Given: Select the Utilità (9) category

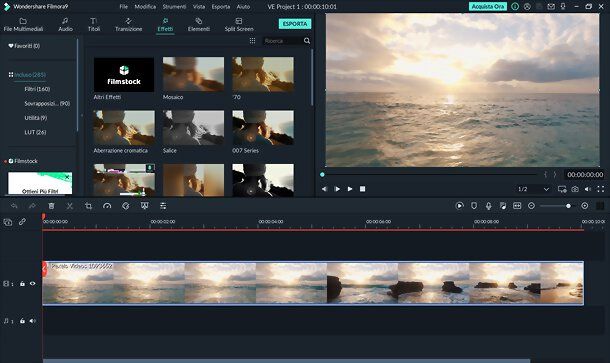Looking at the screenshot, I should (x=35, y=118).
